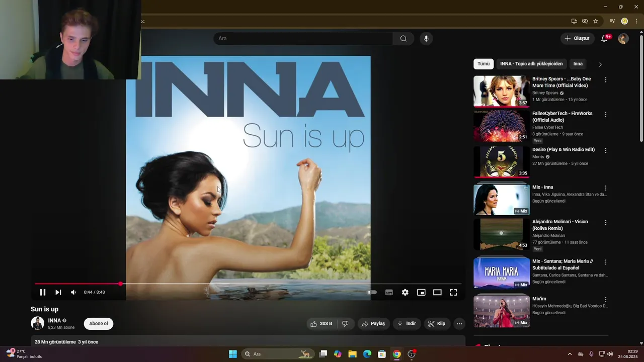Show more filter chips with right arrow
This screenshot has height=362, width=644.
tap(600, 64)
